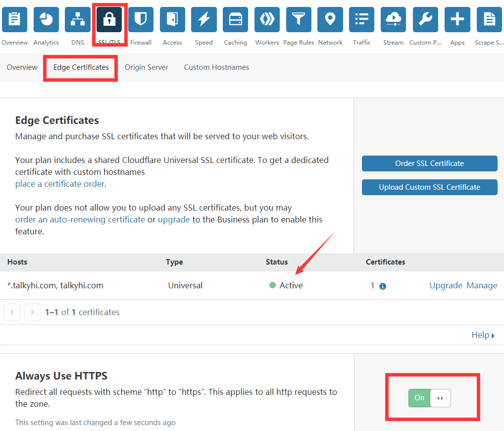Switch to the Edge Certificates tab
Screen dimensions: 504x431
tap(81, 67)
